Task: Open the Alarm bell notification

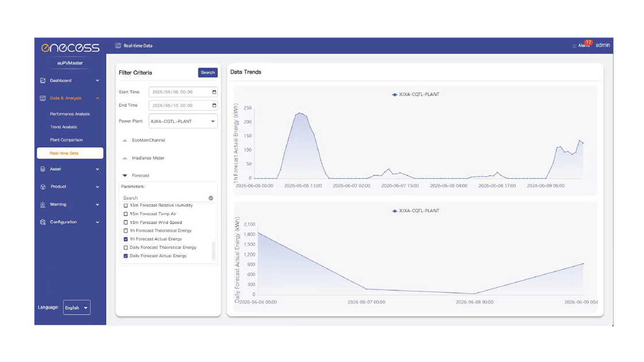Action: (574, 45)
